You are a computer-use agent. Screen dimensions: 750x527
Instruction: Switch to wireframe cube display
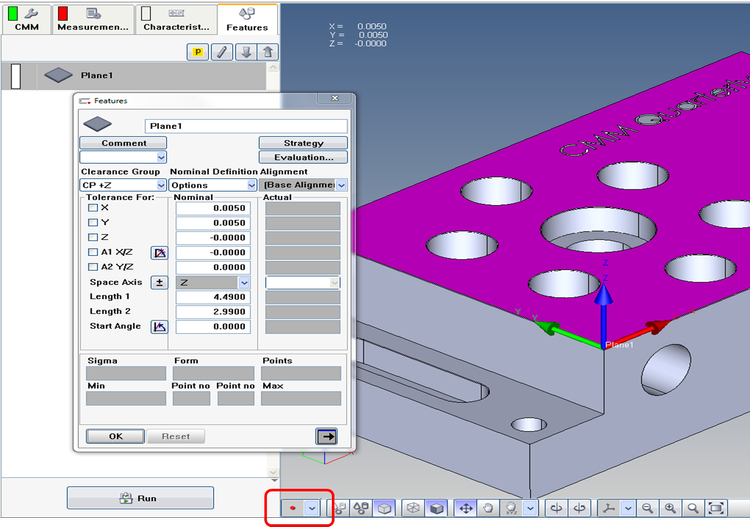pyautogui.click(x=413, y=508)
